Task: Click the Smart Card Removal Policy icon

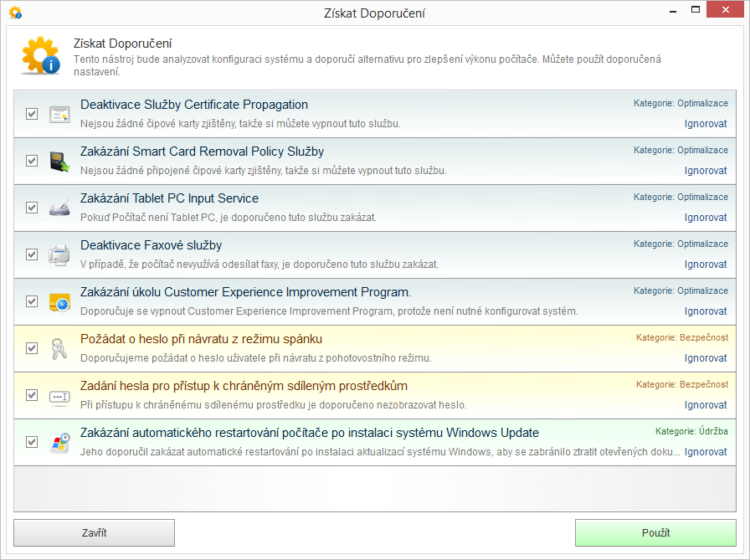Action: click(59, 162)
